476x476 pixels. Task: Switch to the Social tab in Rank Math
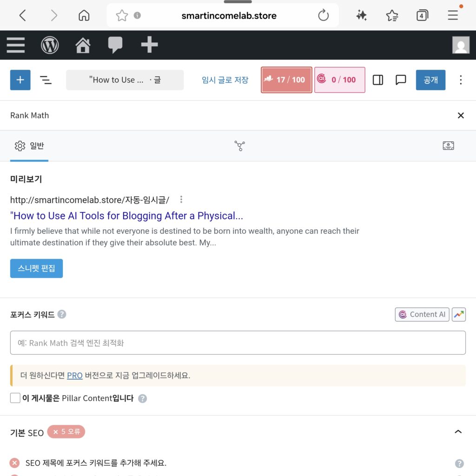tap(448, 145)
